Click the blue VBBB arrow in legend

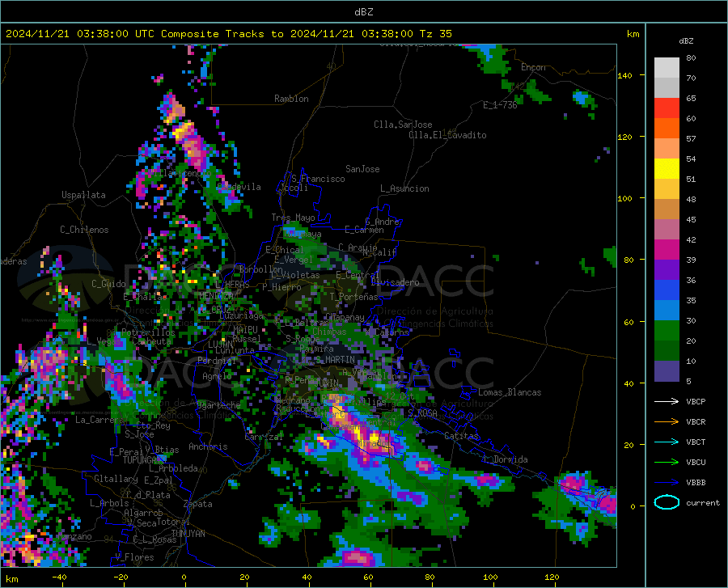(x=667, y=483)
